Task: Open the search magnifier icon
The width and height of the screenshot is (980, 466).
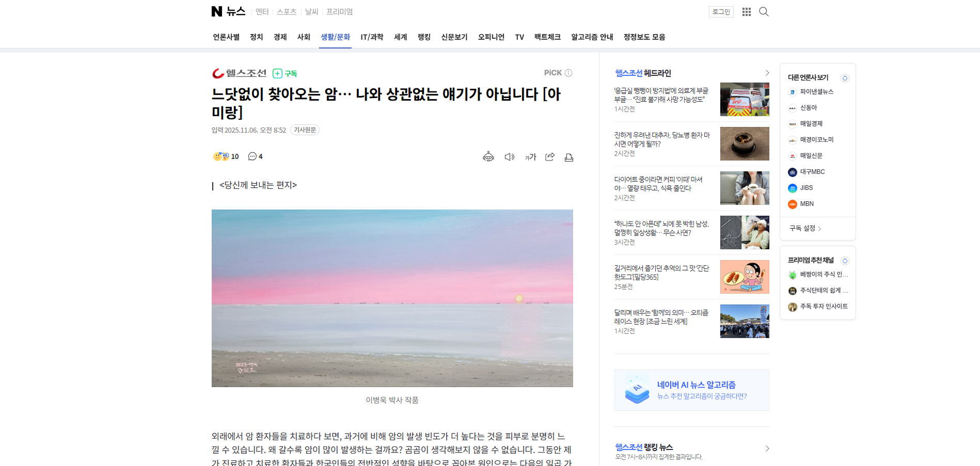Action: (764, 11)
